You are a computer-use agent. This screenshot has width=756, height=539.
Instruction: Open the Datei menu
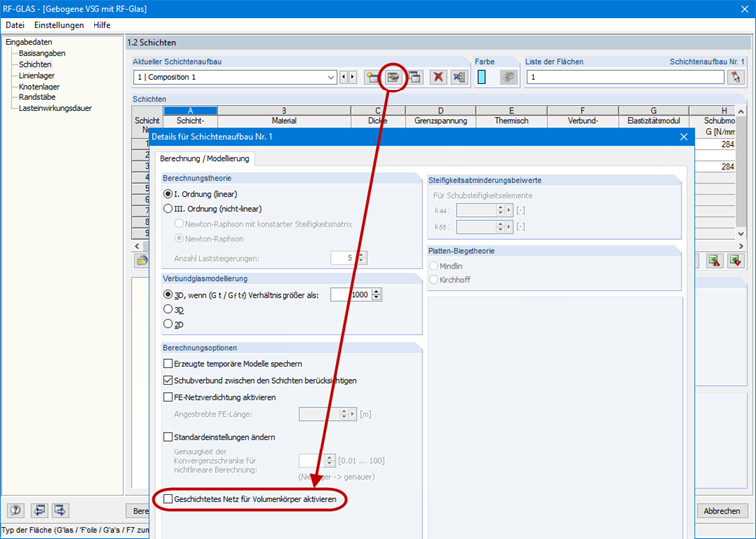tap(15, 25)
